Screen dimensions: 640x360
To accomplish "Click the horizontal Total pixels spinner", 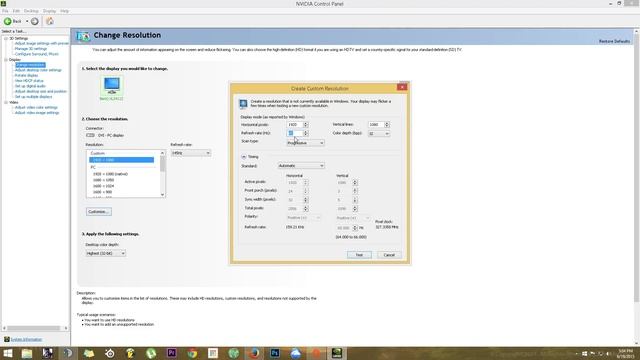I will (x=306, y=209).
